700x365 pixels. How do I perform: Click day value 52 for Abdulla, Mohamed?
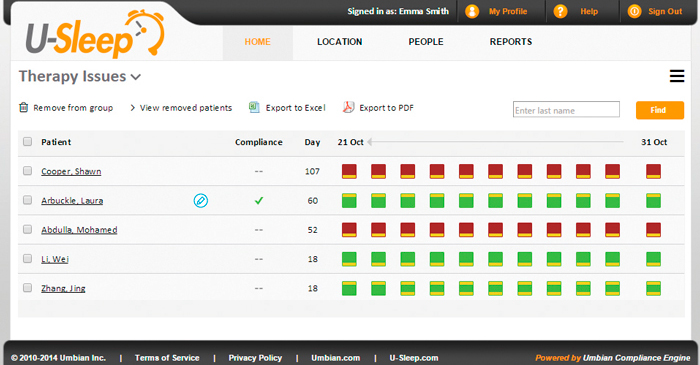click(312, 230)
